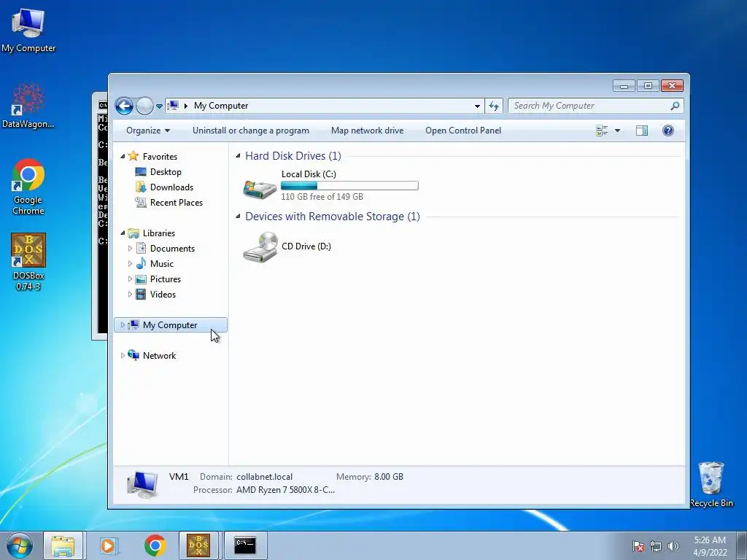
Task: Click Open Control Panel
Action: point(463,131)
